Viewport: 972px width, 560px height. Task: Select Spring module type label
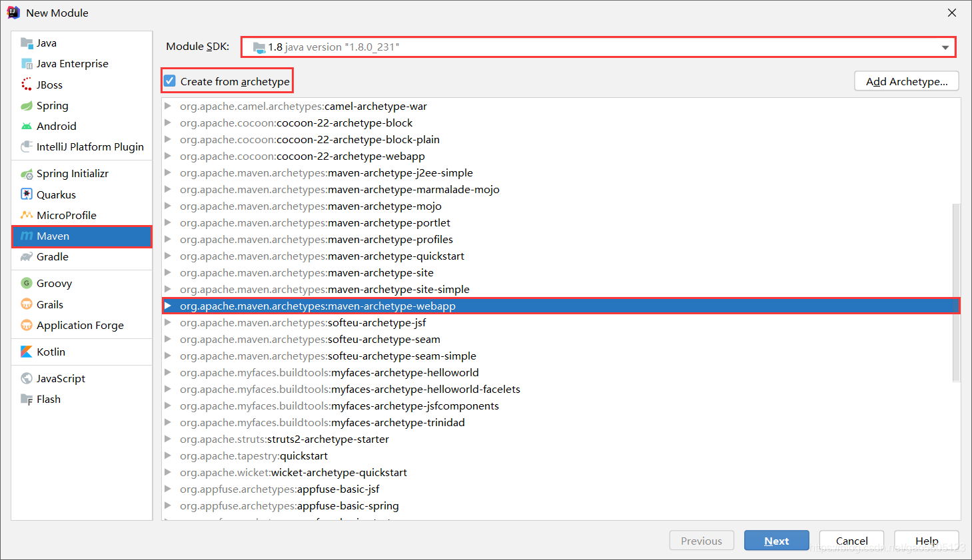pos(53,105)
